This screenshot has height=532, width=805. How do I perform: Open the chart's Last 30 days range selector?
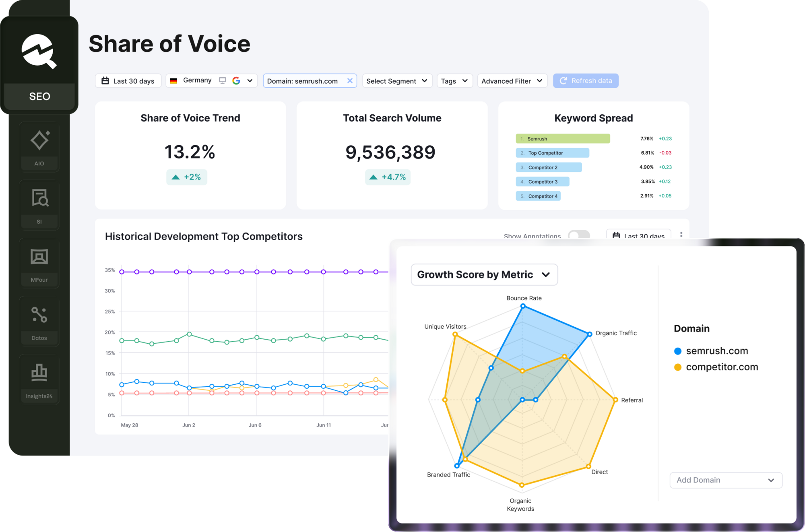pyautogui.click(x=638, y=235)
